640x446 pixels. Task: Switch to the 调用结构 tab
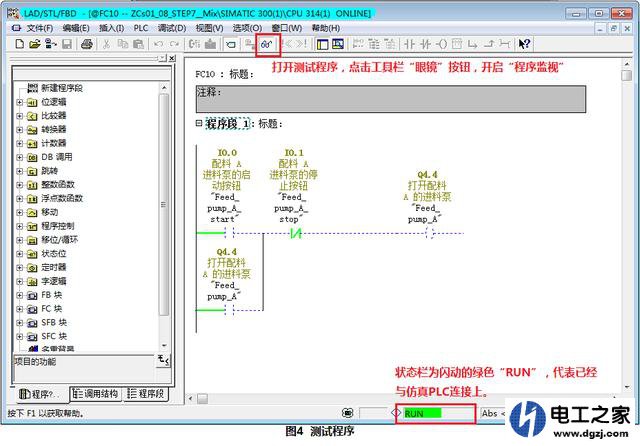pyautogui.click(x=96, y=394)
